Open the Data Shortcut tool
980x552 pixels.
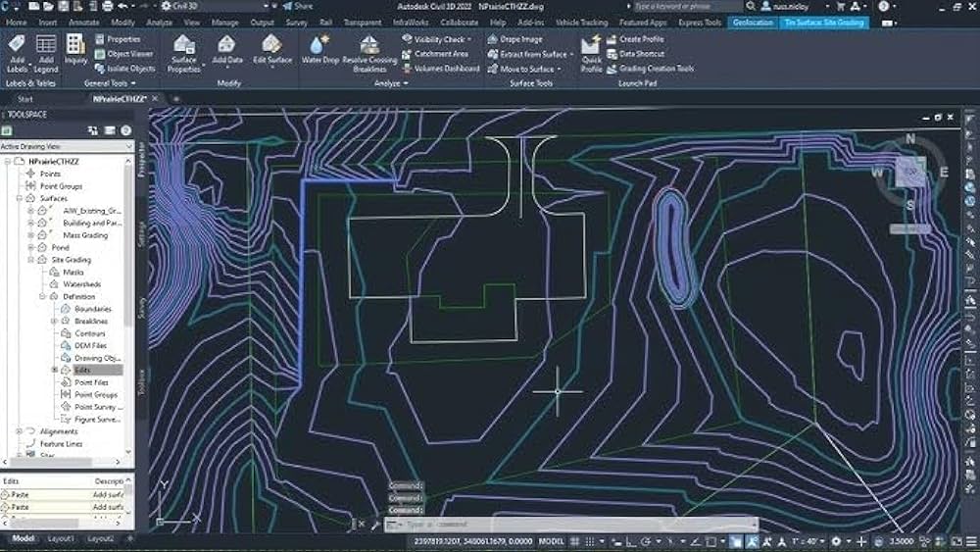coord(635,54)
